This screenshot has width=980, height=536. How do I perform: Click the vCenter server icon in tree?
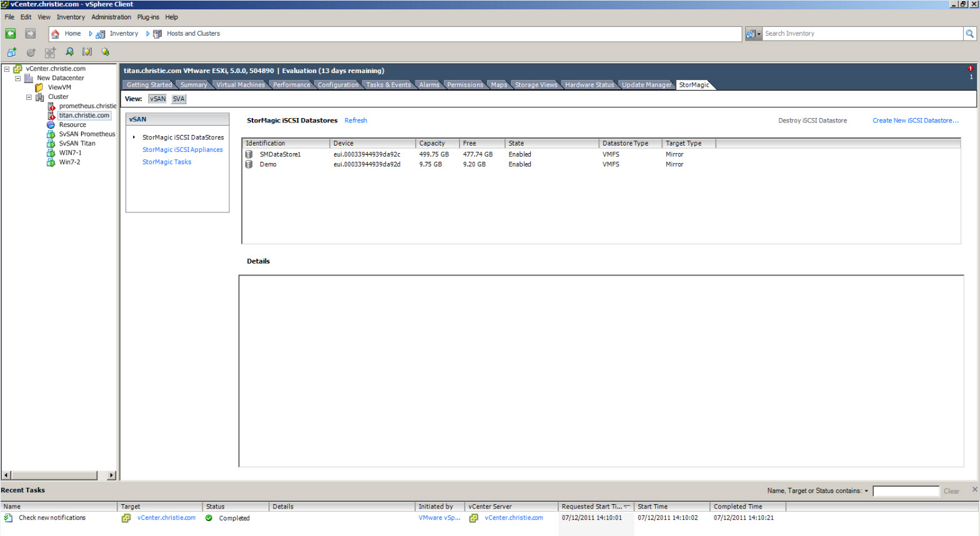17,69
